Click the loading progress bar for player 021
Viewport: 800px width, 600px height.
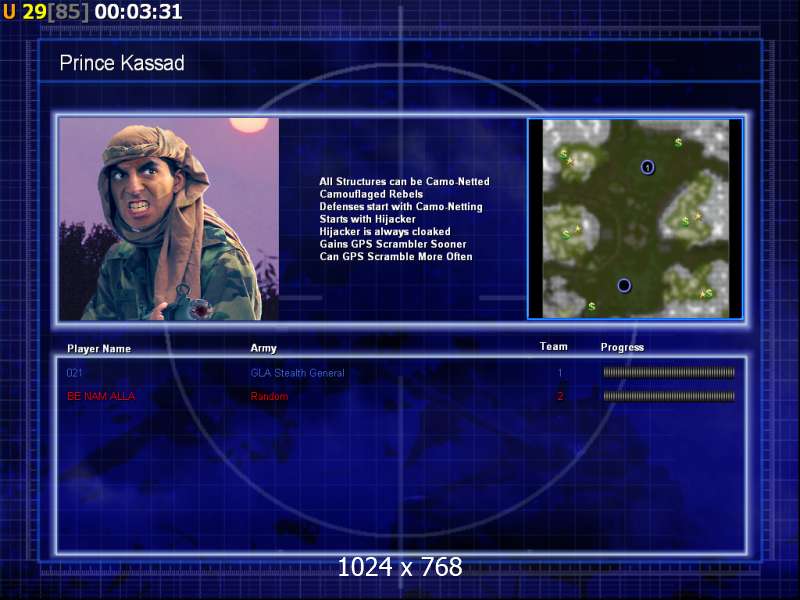669,372
